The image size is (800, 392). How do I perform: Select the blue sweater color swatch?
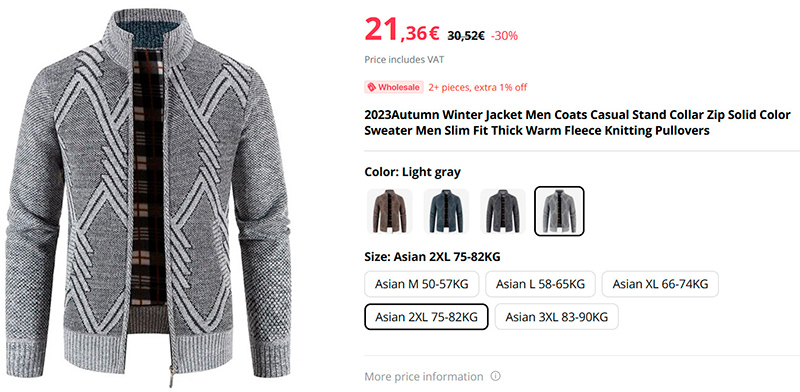click(446, 211)
